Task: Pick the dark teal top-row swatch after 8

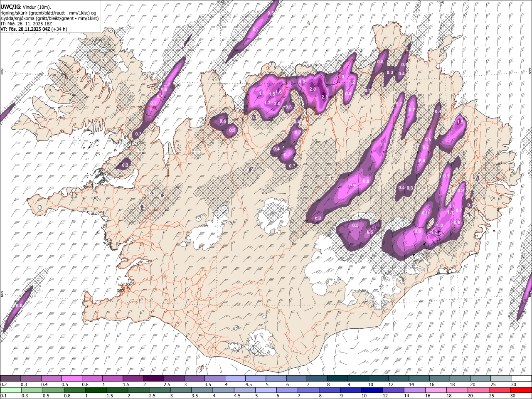Action: [x=337, y=378]
